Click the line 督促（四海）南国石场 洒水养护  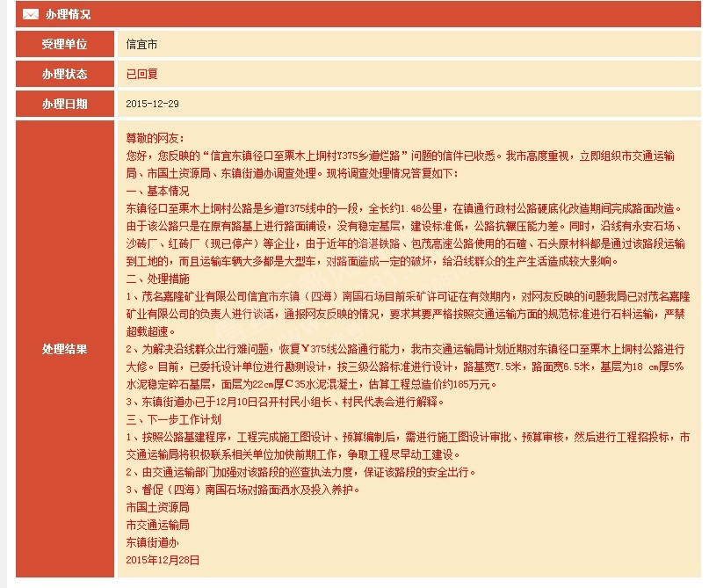(x=242, y=490)
